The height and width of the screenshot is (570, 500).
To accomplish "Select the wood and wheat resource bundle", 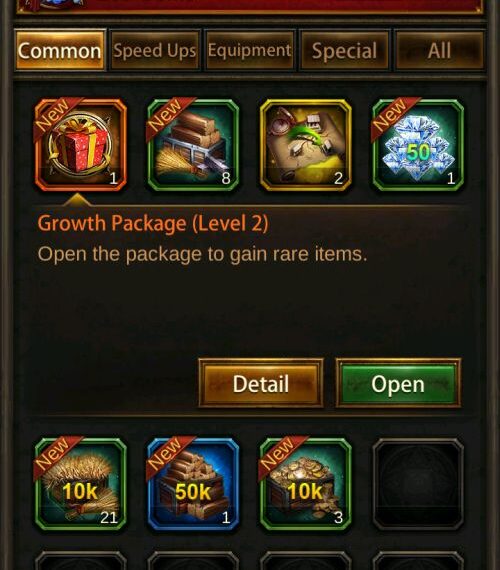I will (x=193, y=145).
